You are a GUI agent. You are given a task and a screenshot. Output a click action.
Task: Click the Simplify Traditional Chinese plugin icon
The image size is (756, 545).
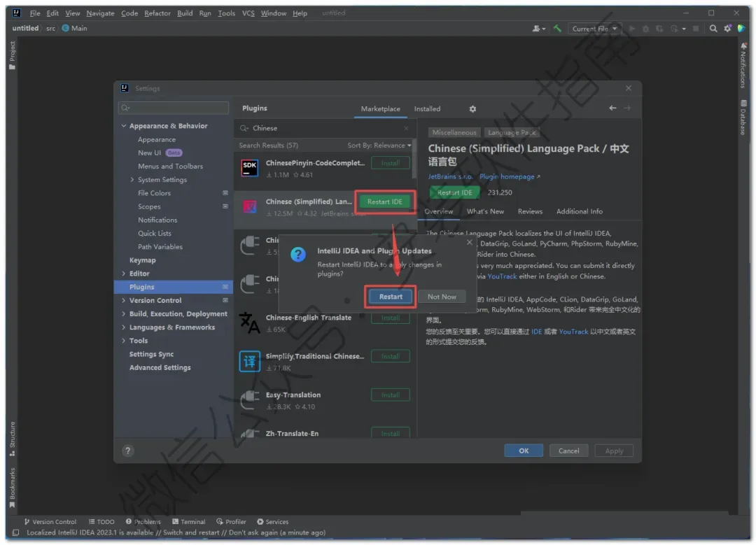pos(249,361)
